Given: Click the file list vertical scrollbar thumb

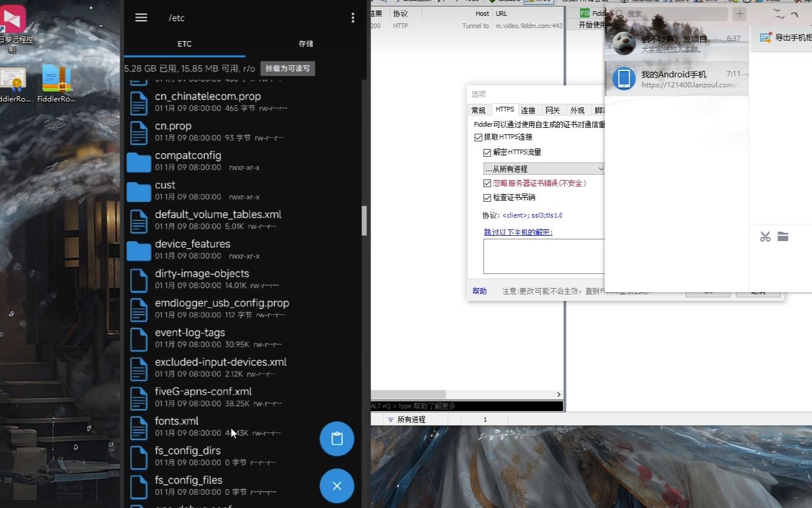Looking at the screenshot, I should pyautogui.click(x=364, y=221).
